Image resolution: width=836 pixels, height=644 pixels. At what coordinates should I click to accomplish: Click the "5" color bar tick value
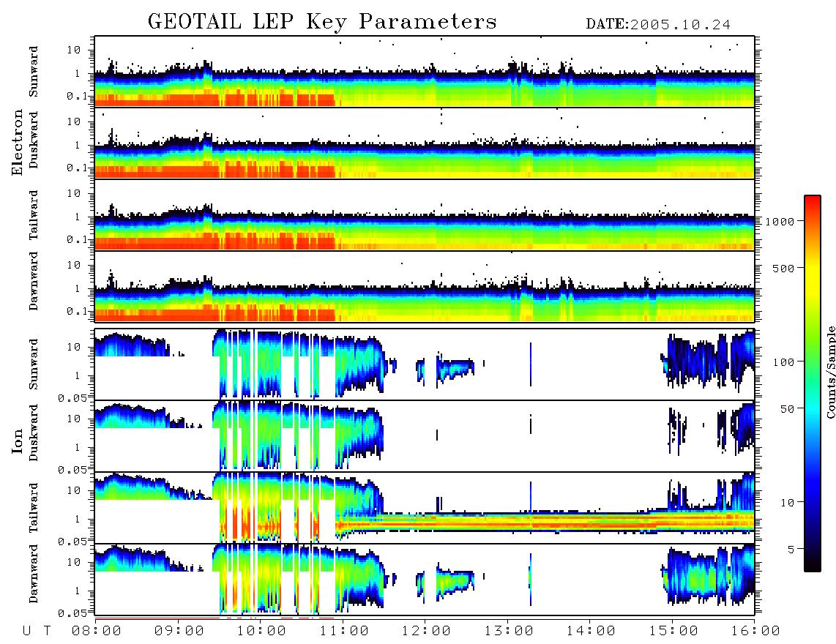coord(791,550)
